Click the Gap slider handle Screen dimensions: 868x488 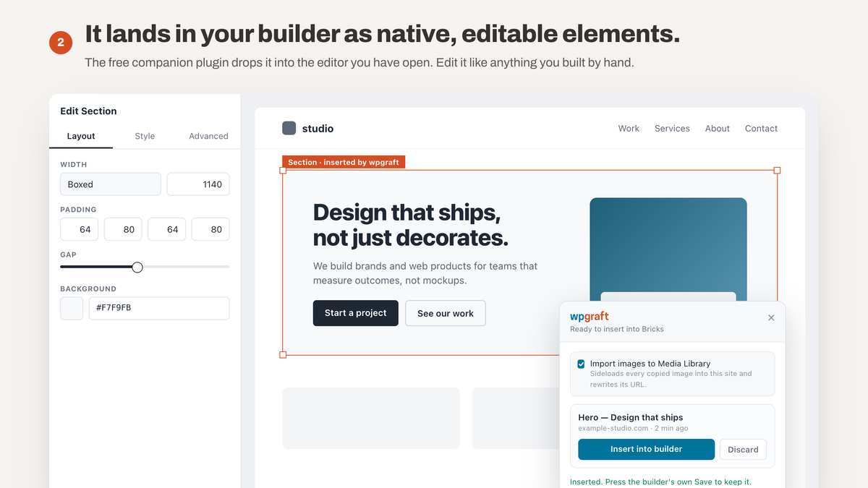137,267
